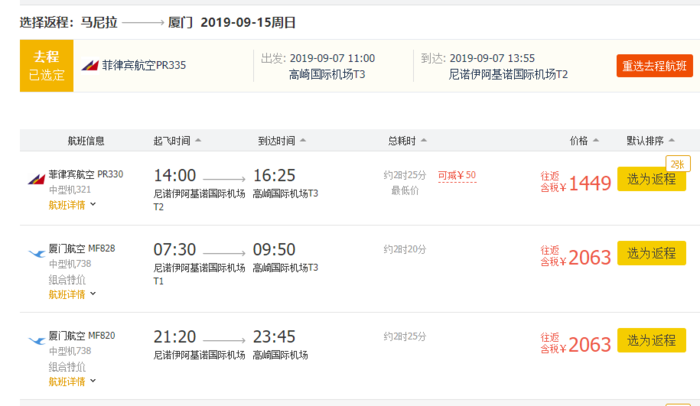Sort flights by 总耗时 total duration
700x406 pixels.
point(410,141)
